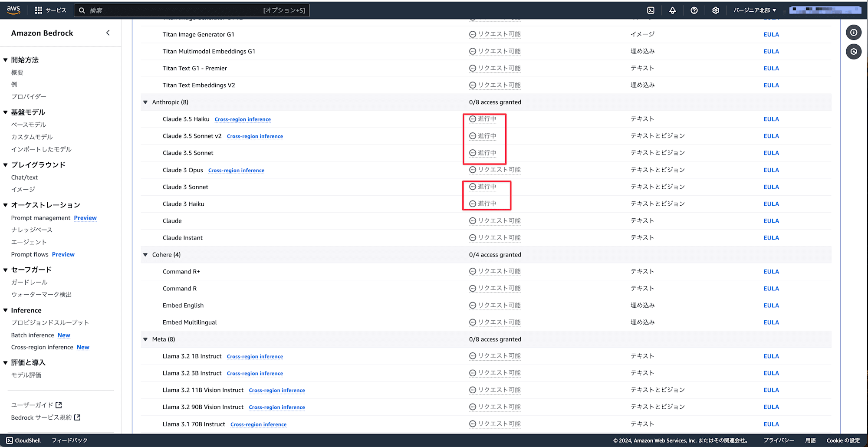The height and width of the screenshot is (447, 868).
Task: Click the magnifier icon in the search bar
Action: 82,10
